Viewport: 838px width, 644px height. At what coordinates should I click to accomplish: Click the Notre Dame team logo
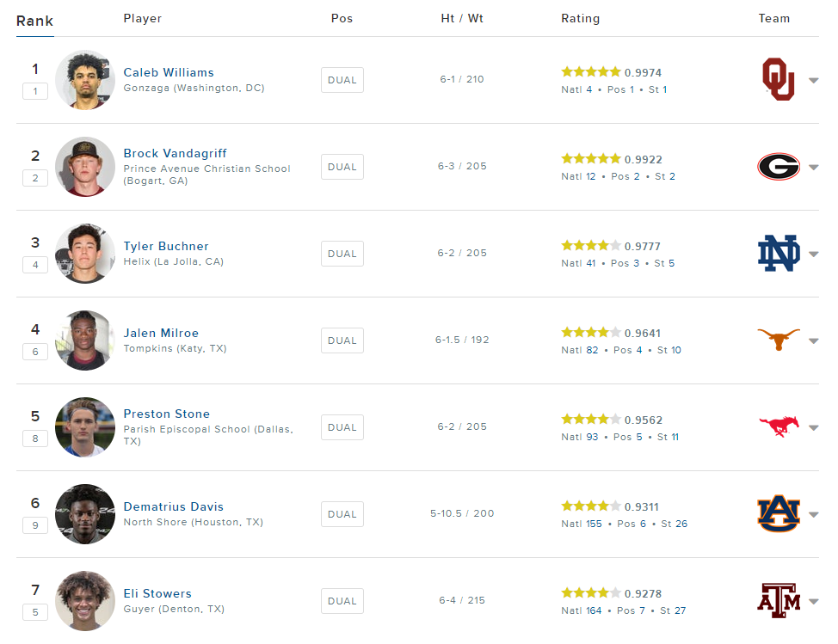click(778, 254)
